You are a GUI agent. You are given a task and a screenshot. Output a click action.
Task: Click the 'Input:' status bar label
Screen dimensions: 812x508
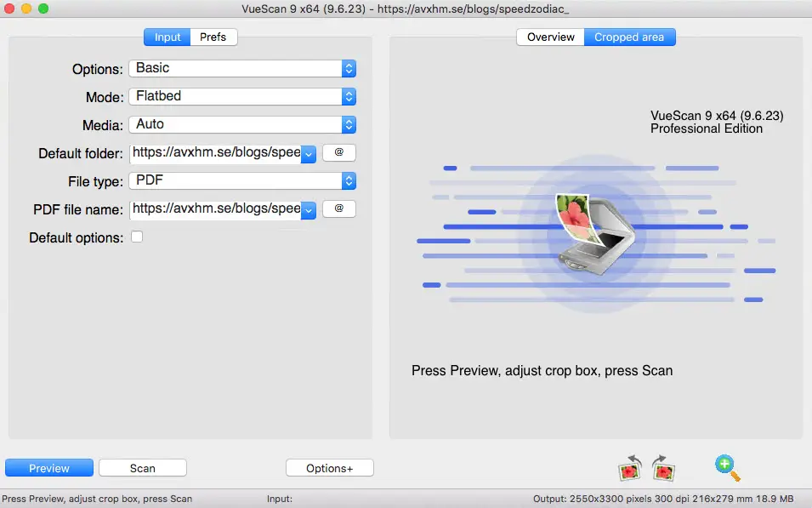280,499
